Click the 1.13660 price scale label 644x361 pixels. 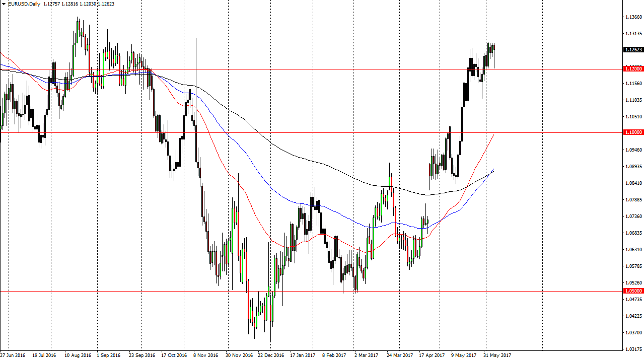[x=630, y=17]
